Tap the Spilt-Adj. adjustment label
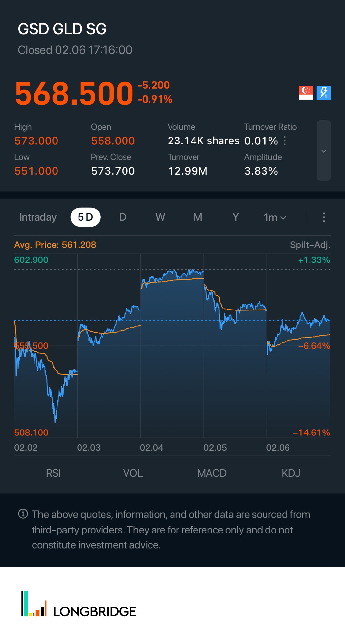Viewport: 345px width, 644px height. point(310,245)
